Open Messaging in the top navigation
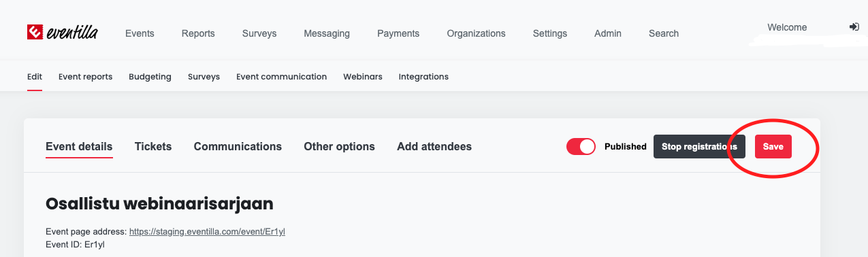Viewport: 868px width, 257px height. pyautogui.click(x=327, y=33)
